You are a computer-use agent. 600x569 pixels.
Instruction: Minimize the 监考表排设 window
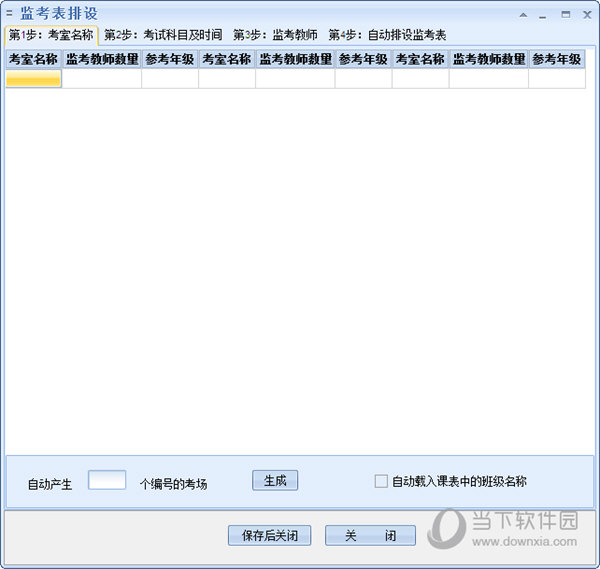coord(542,16)
